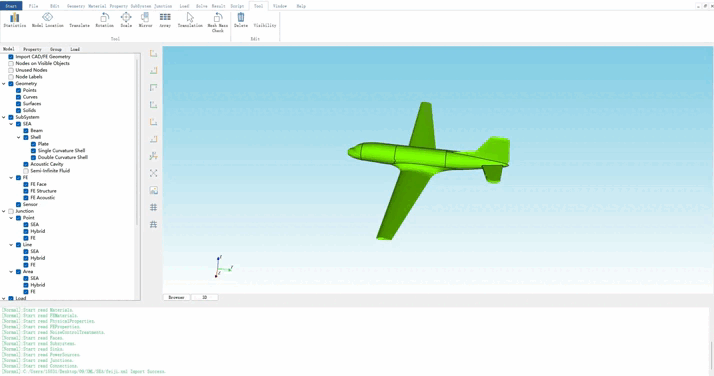Toggle the Surfaces checkbox
The width and height of the screenshot is (714, 376).
[19, 104]
